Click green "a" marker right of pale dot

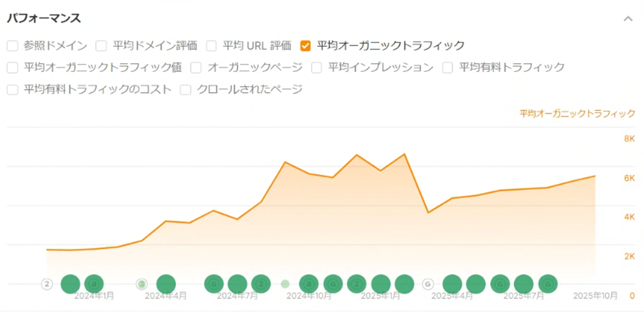(x=309, y=283)
